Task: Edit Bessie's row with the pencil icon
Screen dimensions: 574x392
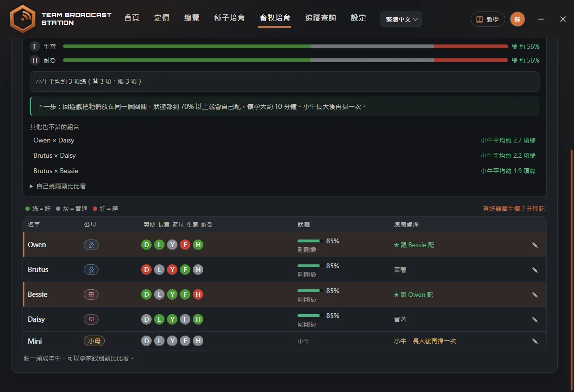Action: pyautogui.click(x=535, y=294)
